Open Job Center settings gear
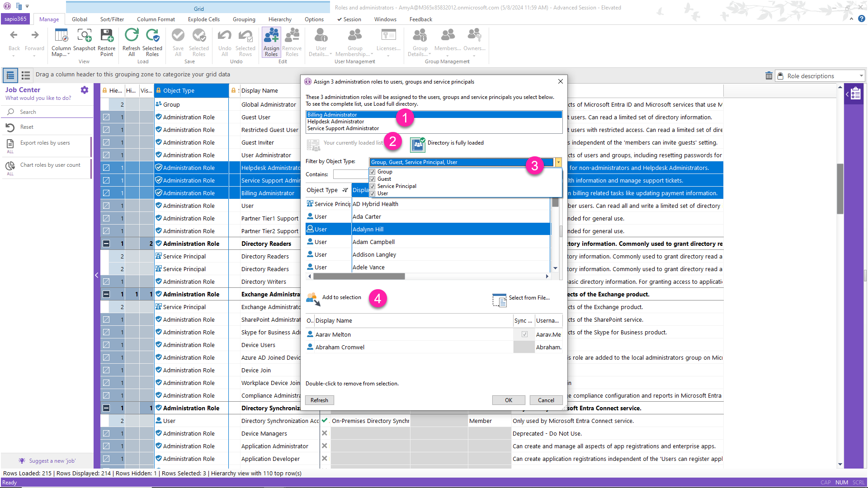868x488 pixels. pos(85,90)
